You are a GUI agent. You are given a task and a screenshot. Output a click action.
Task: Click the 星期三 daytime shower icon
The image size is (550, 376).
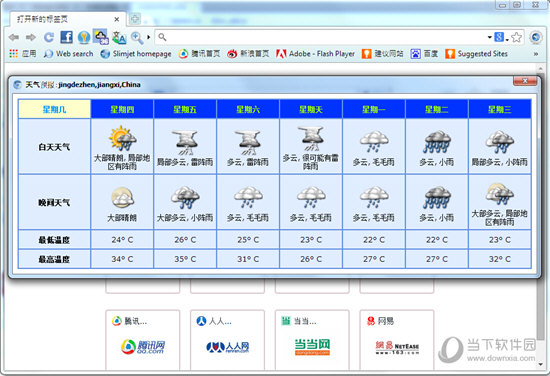(x=500, y=142)
